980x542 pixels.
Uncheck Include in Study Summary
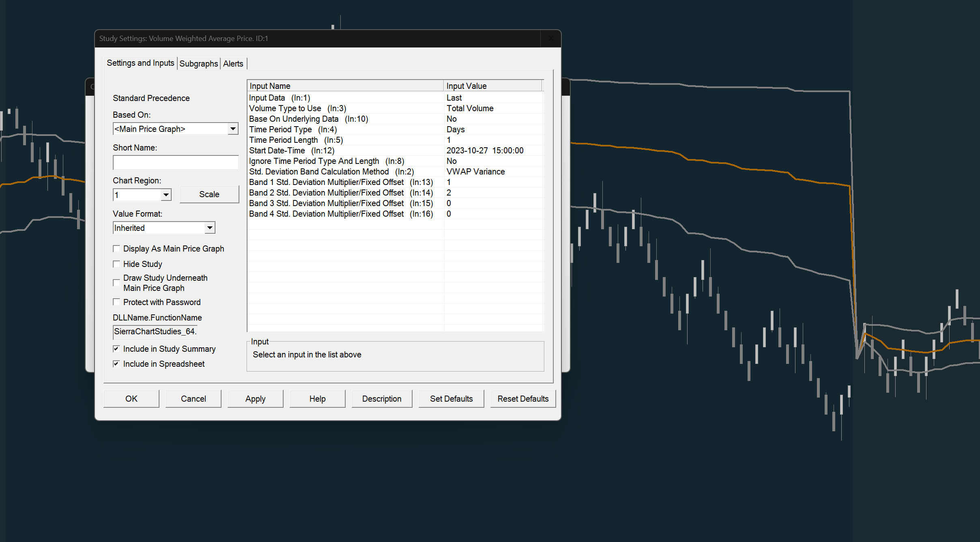point(116,349)
